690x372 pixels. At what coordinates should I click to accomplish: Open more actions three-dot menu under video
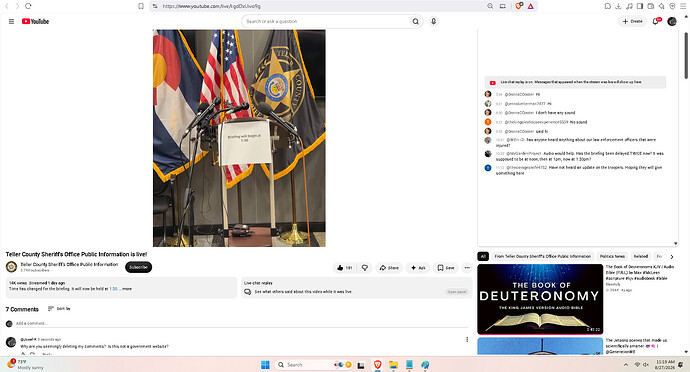[467, 268]
